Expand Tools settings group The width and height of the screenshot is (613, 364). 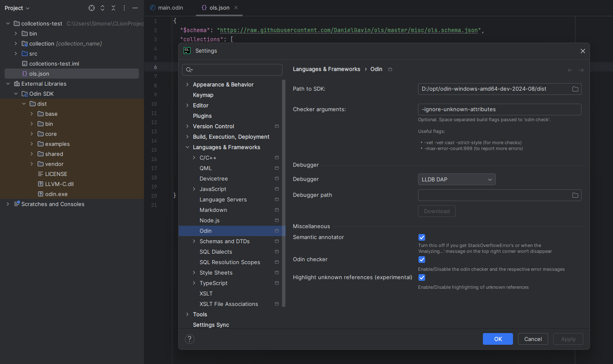(x=187, y=314)
